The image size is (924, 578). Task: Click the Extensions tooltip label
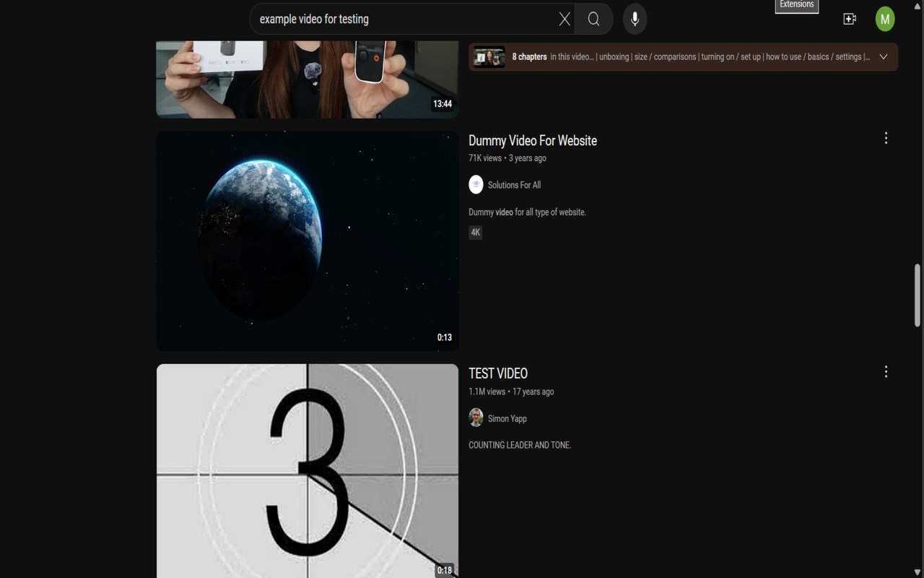click(x=797, y=5)
